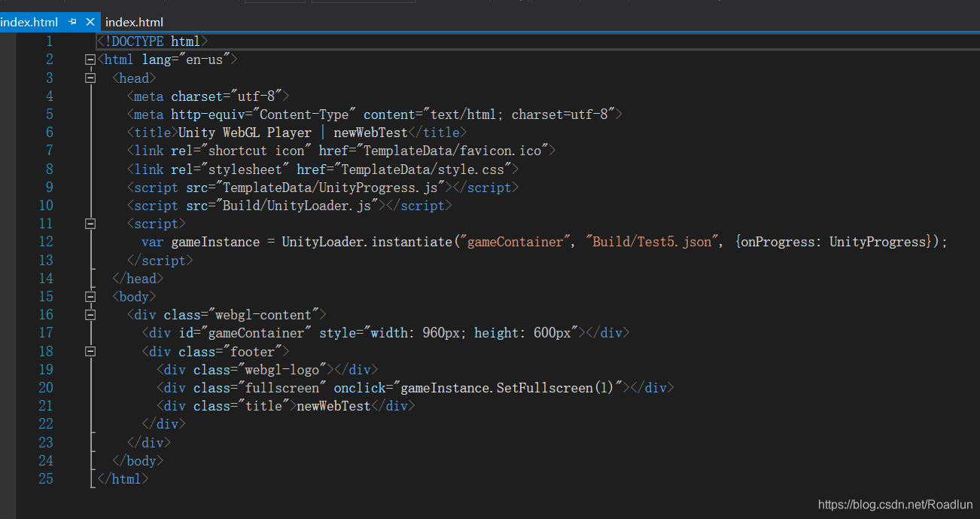Collapse the script block on line 11
980x519 pixels.
tap(90, 224)
